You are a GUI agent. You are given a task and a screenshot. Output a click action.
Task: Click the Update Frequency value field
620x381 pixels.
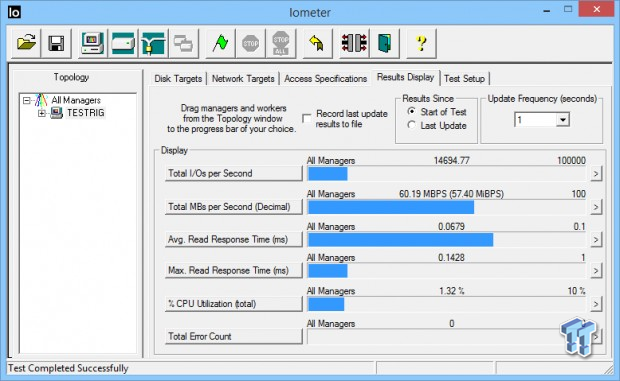click(535, 119)
